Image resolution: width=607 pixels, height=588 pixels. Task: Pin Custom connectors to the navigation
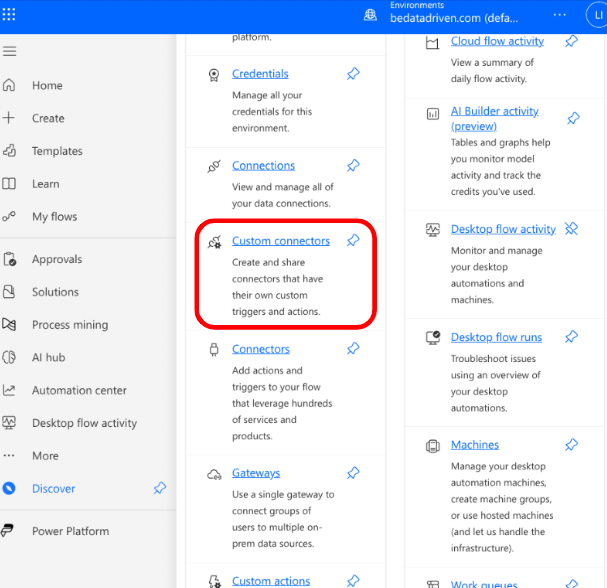click(353, 240)
